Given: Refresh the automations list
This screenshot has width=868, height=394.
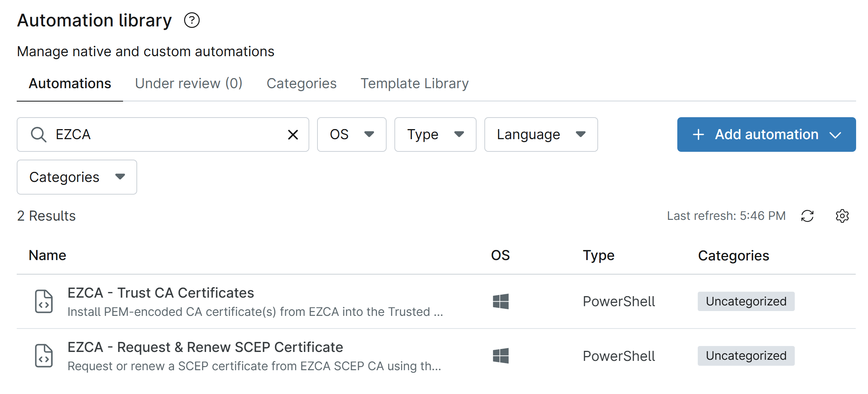Looking at the screenshot, I should click(807, 216).
